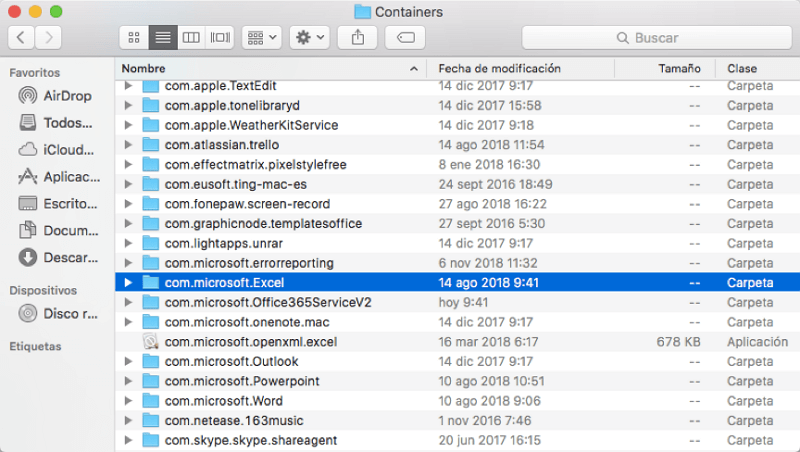Expand the com.microsoft.Outlook folder
The height and width of the screenshot is (452, 800).
pyautogui.click(x=129, y=362)
